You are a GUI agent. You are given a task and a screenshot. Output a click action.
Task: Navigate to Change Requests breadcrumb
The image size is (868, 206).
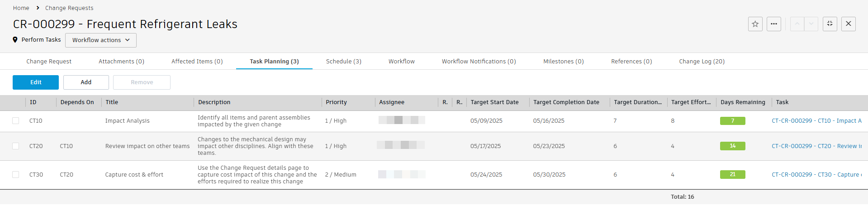69,8
